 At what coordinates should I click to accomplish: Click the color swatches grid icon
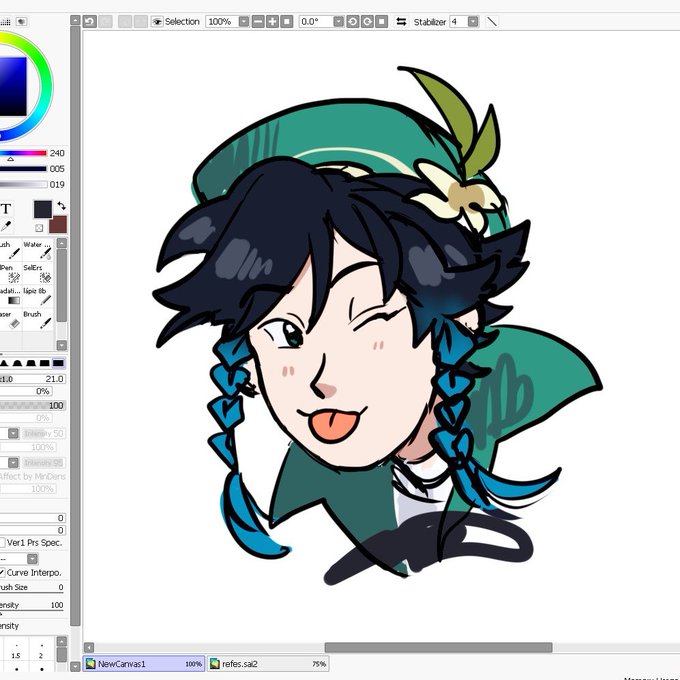[x=6, y=21]
